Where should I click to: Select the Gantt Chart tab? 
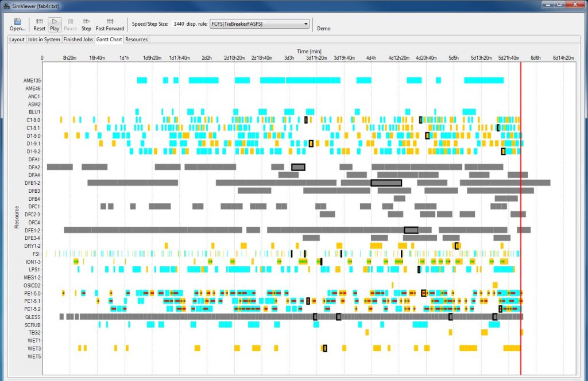(x=109, y=40)
